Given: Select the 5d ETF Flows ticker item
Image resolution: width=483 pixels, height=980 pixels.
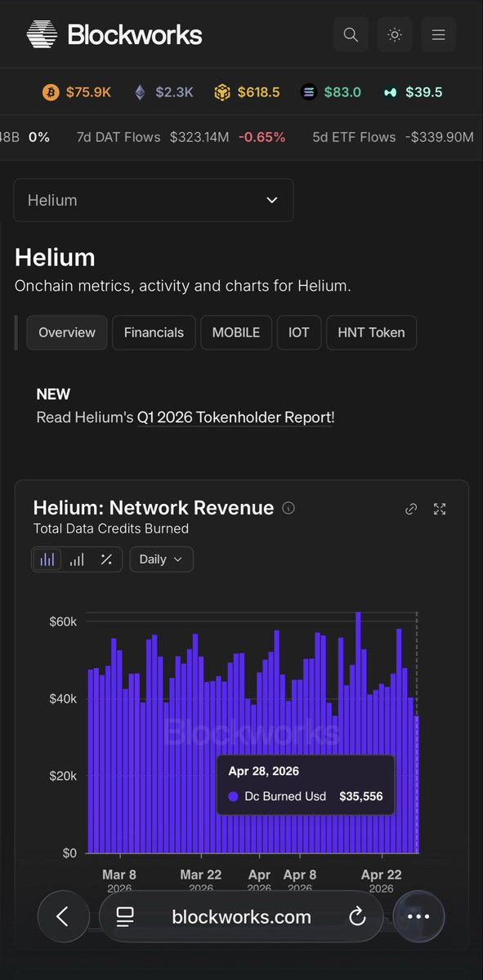Looking at the screenshot, I should tap(393, 137).
